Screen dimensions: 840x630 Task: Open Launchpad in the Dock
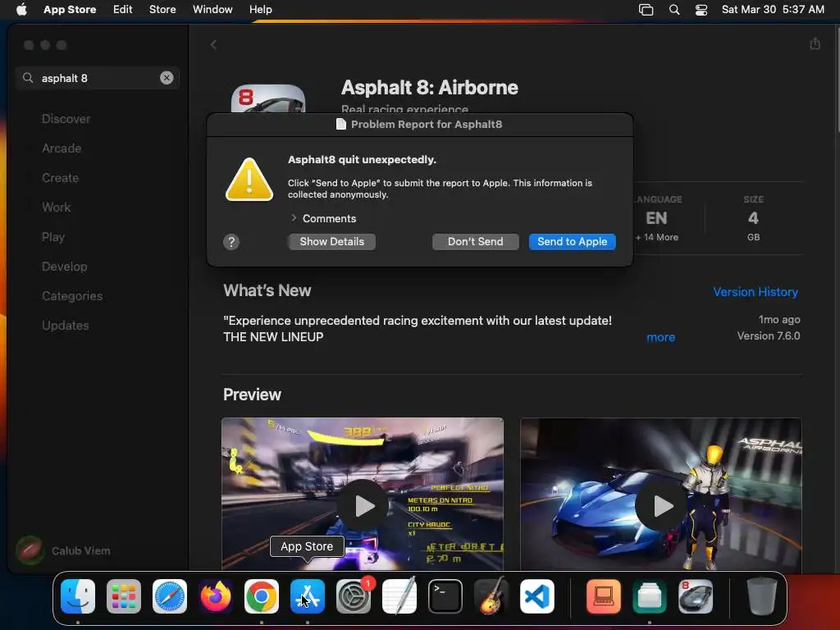pyautogui.click(x=124, y=596)
